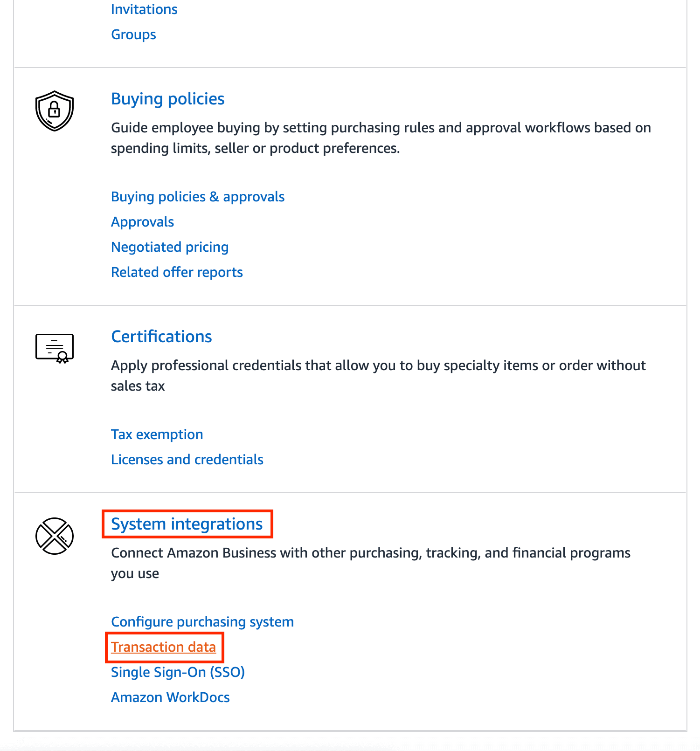Click the shield lock icon beside Buying policies
This screenshot has height=751, width=700.
[54, 110]
